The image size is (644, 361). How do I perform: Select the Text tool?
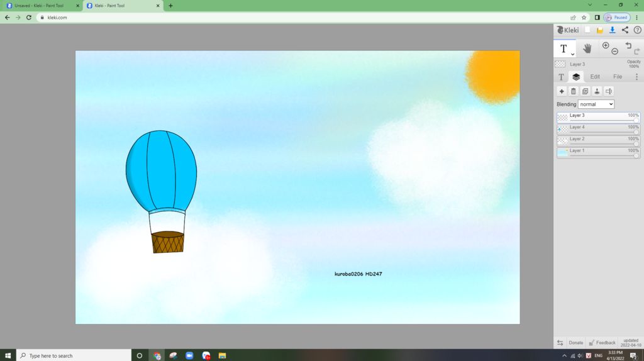[x=564, y=48]
